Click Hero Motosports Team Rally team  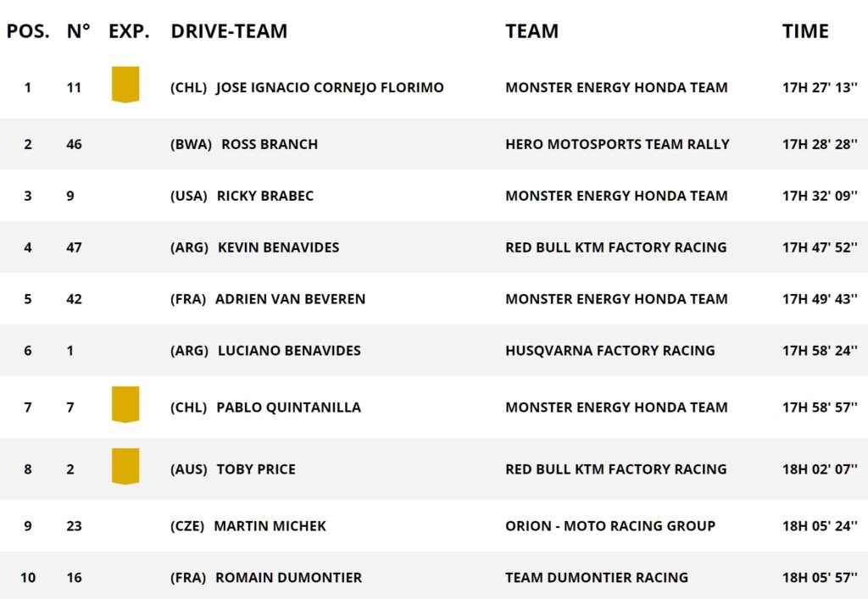click(617, 144)
